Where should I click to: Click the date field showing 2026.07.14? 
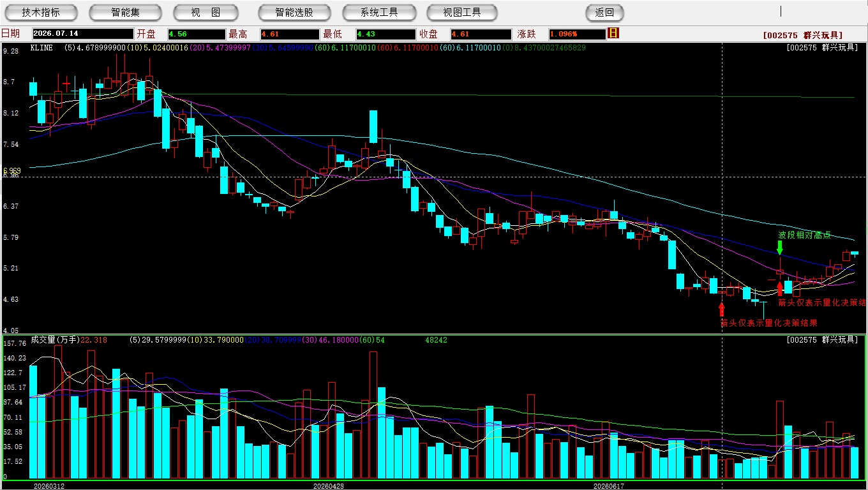tap(83, 34)
